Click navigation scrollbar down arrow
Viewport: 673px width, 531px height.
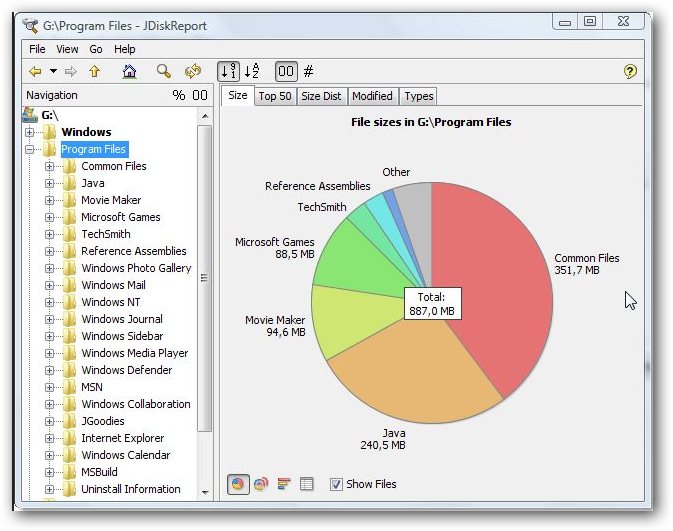[x=205, y=492]
